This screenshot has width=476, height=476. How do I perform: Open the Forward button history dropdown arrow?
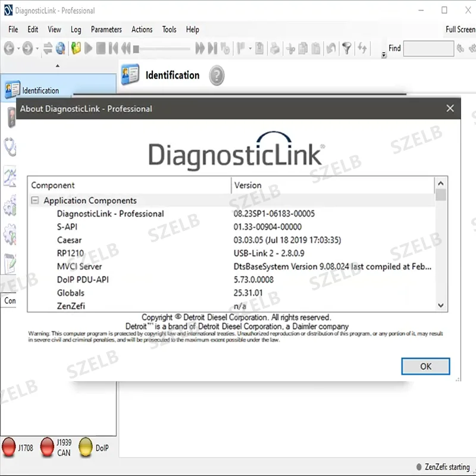click(37, 48)
